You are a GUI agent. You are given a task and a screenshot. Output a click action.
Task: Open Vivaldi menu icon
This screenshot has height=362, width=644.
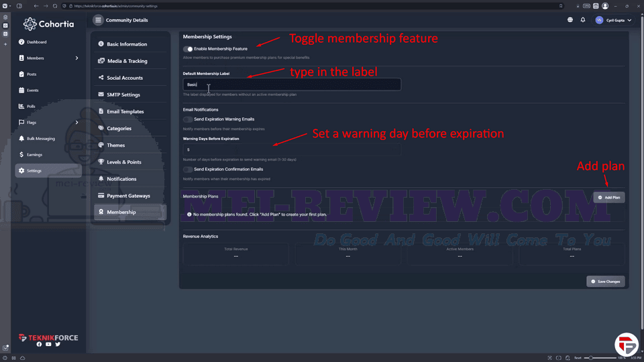[5, 6]
